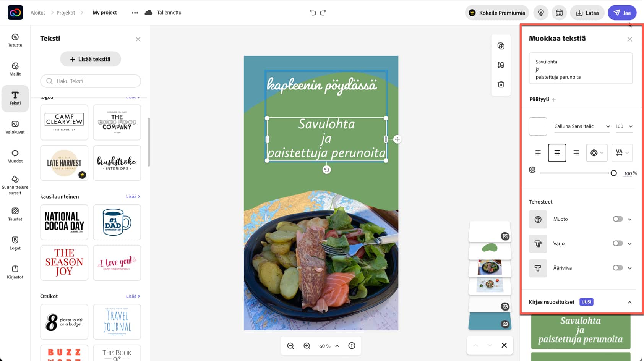Click the zoom out magnifier icon

pos(290,346)
